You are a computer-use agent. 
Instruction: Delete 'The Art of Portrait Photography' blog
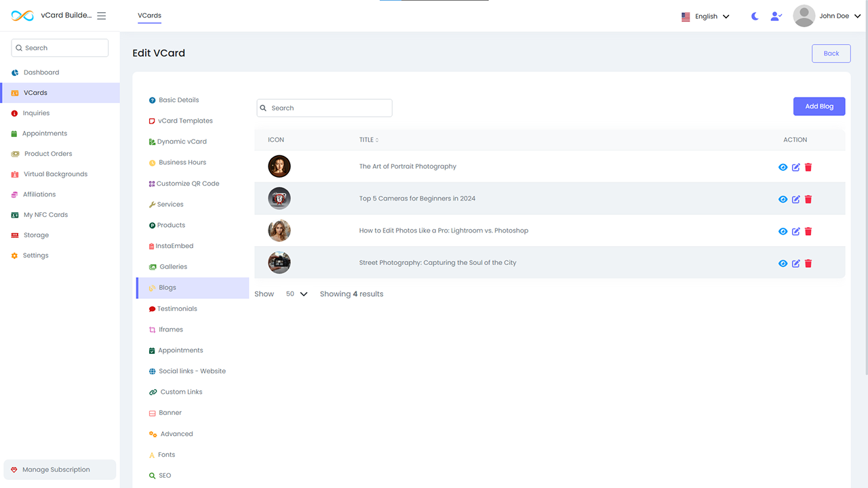click(808, 167)
